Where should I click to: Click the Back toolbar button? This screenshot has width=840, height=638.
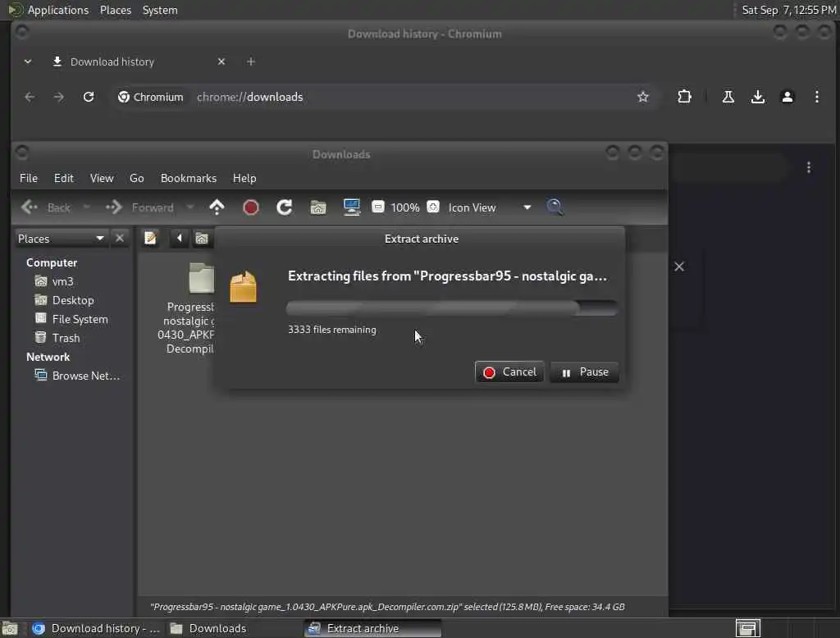(x=46, y=207)
